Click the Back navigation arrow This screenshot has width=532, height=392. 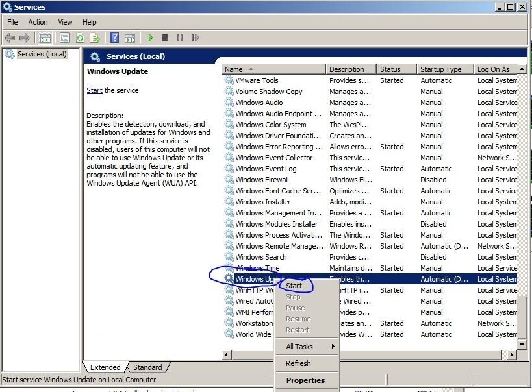10,38
